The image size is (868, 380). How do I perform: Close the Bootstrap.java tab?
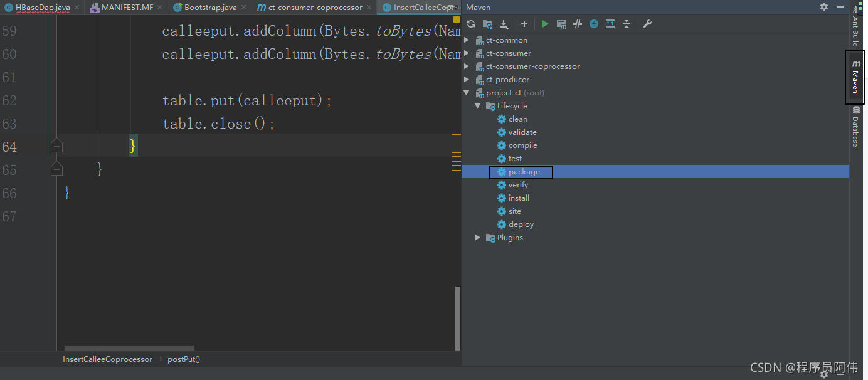(243, 8)
